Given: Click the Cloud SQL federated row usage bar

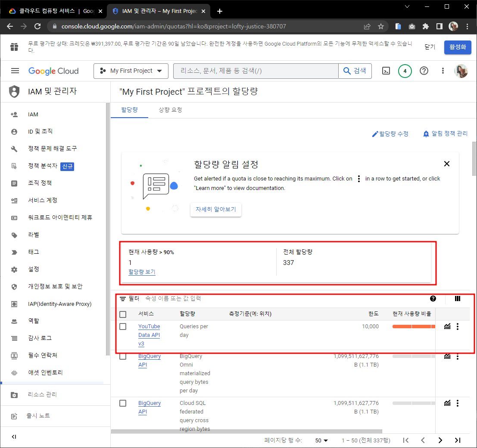Looking at the screenshot, I should pyautogui.click(x=414, y=403).
